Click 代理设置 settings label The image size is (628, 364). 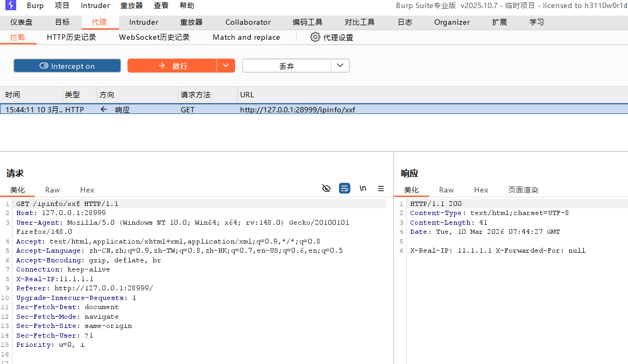(x=338, y=38)
